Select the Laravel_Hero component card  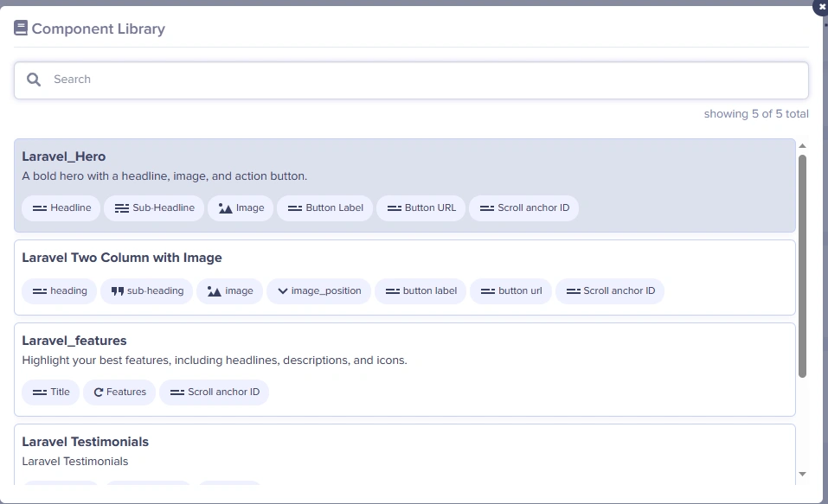pos(405,185)
